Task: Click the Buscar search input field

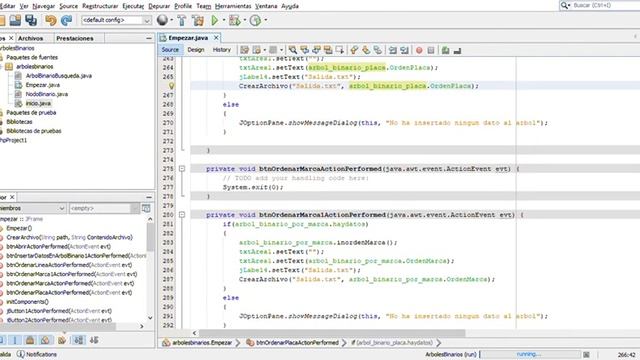Action: 606,5
